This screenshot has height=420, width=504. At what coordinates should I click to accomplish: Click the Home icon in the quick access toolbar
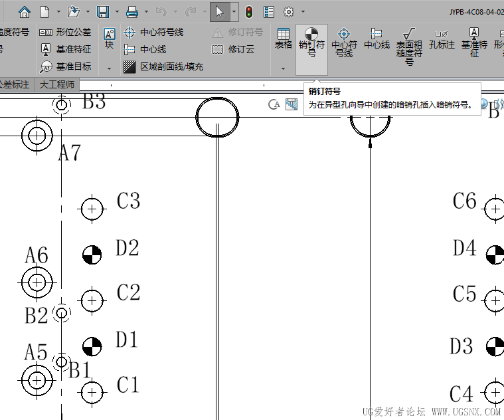tap(25, 12)
